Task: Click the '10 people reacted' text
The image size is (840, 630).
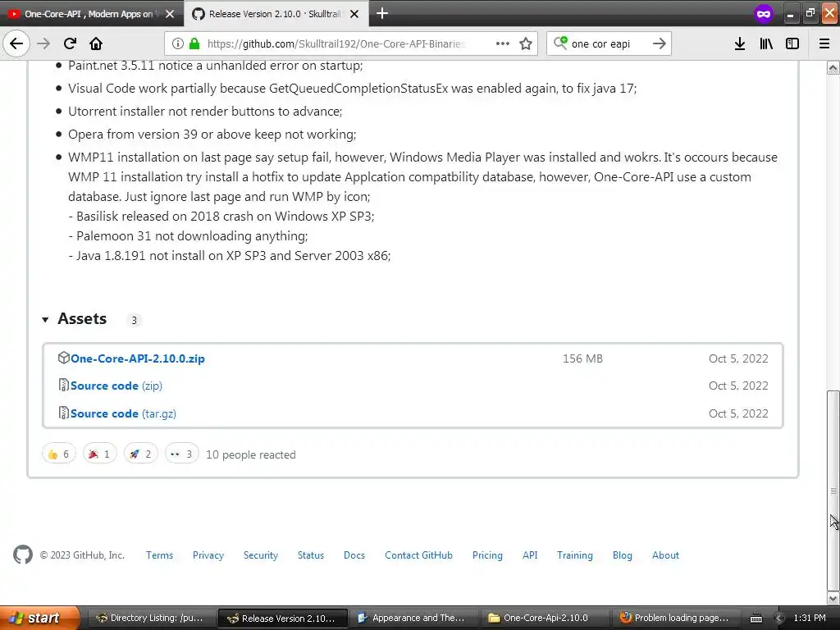Action: [251, 454]
